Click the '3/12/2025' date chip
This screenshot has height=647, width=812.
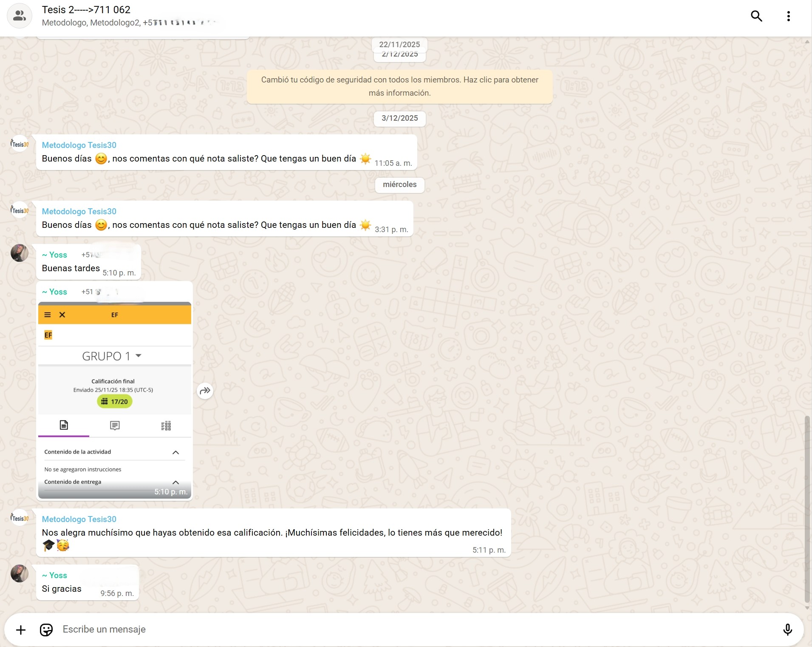point(399,118)
